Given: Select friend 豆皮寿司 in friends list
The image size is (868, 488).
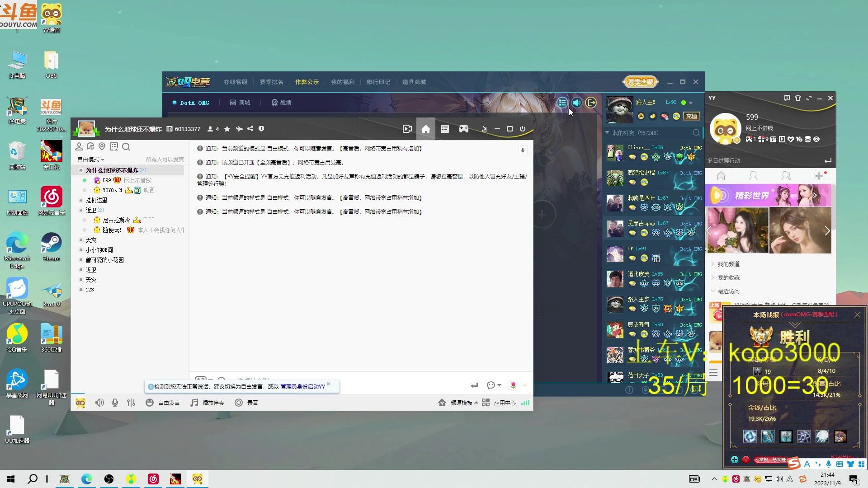Looking at the screenshot, I should (x=654, y=330).
